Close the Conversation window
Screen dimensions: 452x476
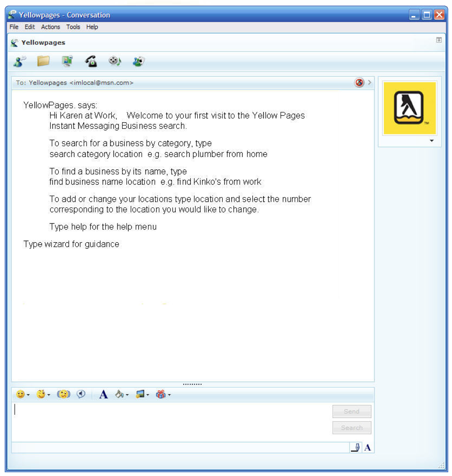point(439,15)
